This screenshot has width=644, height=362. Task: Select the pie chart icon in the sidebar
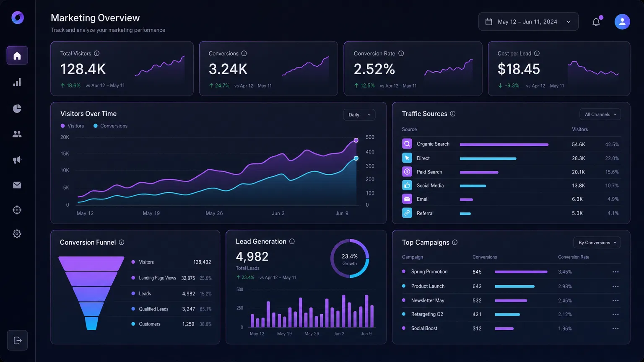pos(17,108)
